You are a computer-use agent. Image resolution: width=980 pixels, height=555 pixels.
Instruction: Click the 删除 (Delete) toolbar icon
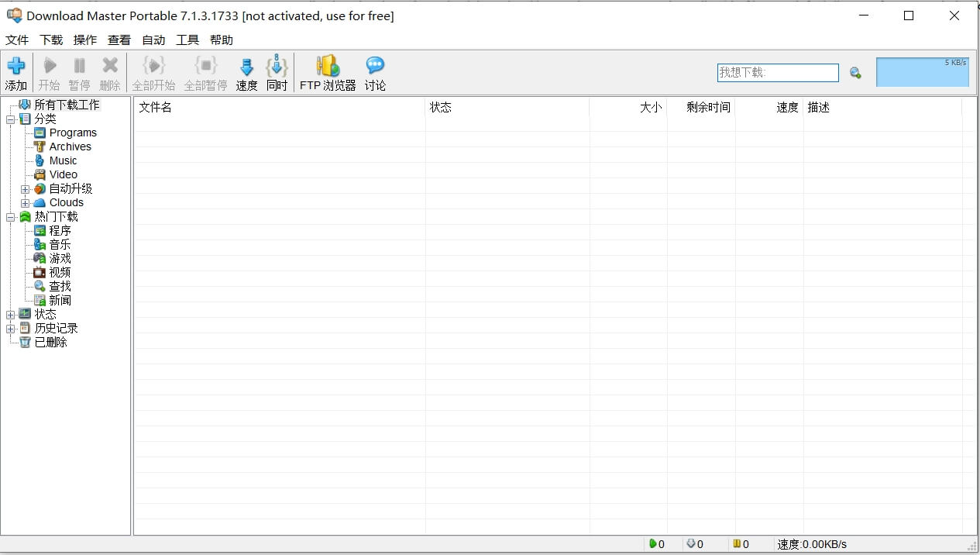tap(110, 65)
